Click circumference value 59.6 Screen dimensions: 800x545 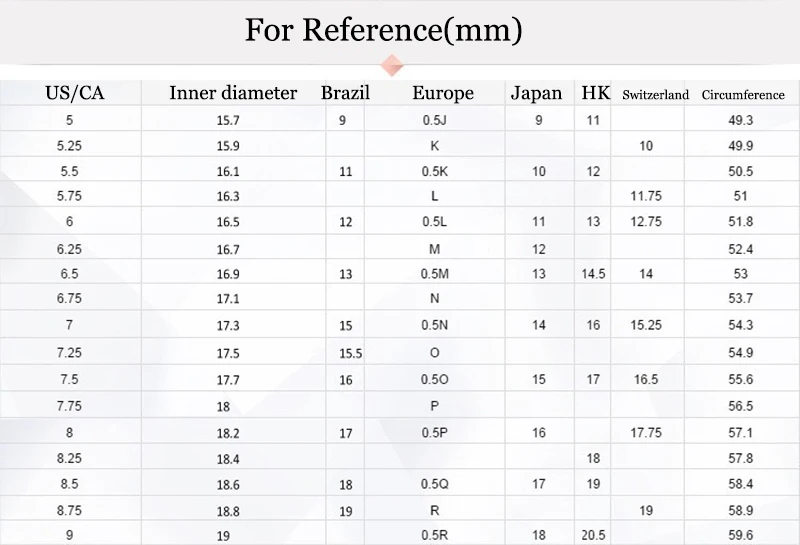740,535
